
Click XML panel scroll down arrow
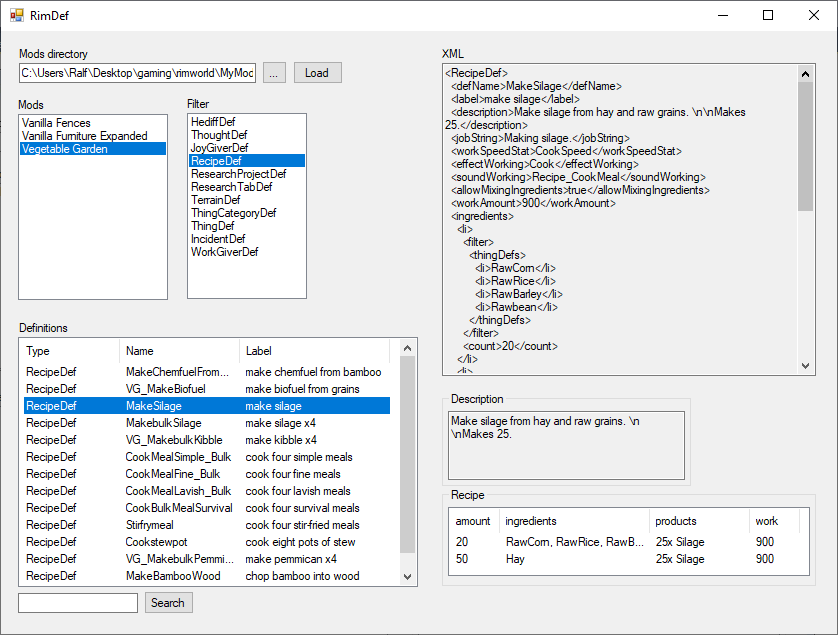(805, 366)
